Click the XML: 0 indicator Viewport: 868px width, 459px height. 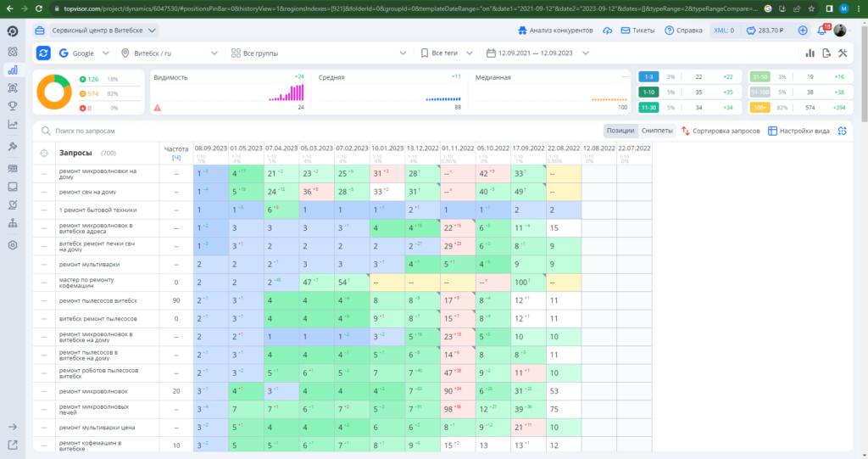tap(724, 31)
